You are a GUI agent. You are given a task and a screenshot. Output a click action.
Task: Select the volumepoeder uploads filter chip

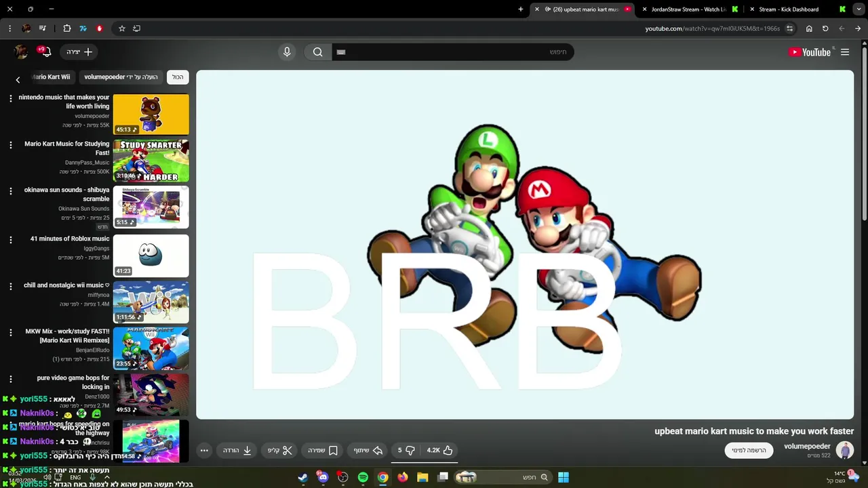click(x=121, y=77)
